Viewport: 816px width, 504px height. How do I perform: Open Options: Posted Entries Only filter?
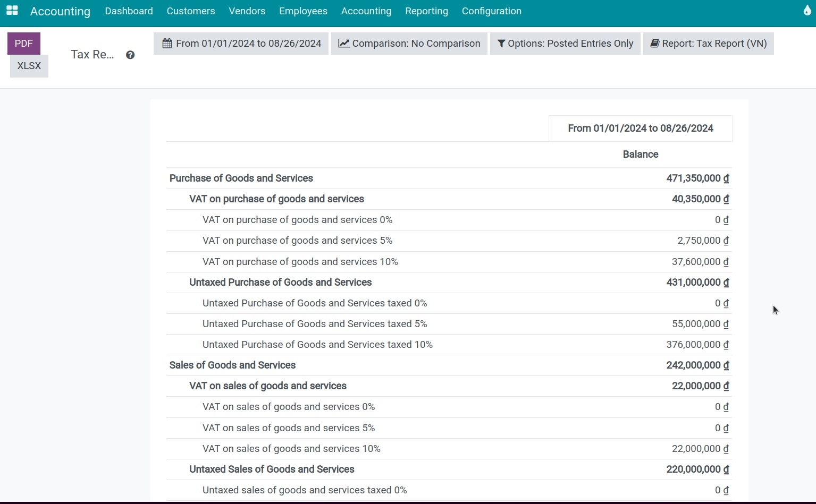tap(565, 44)
